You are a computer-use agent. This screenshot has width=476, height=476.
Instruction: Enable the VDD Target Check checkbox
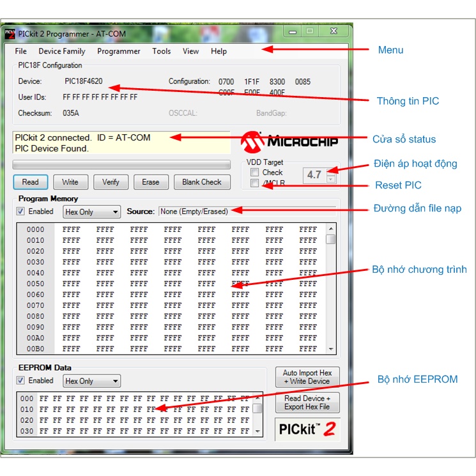[x=255, y=173]
